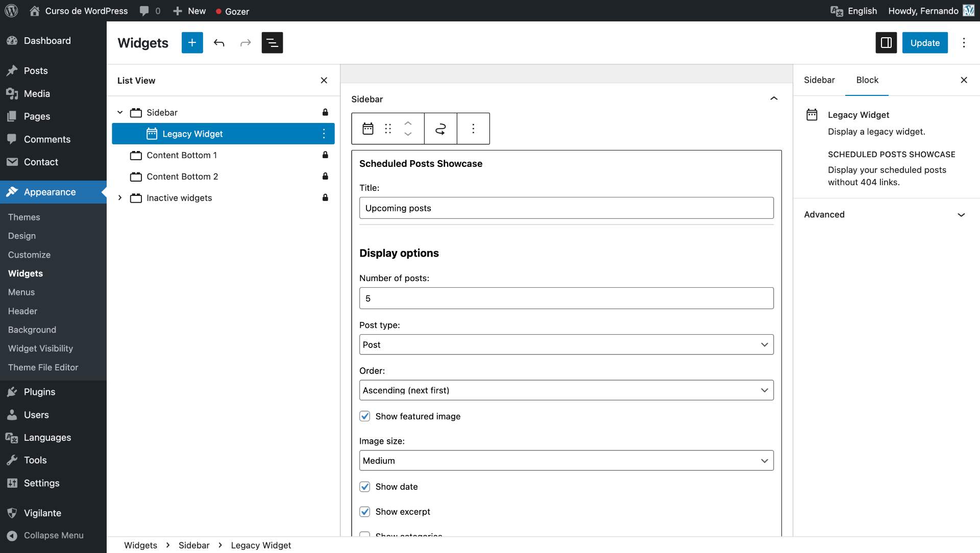Click the block drag handle icon
Screen dimensions: 980x553
point(388,129)
